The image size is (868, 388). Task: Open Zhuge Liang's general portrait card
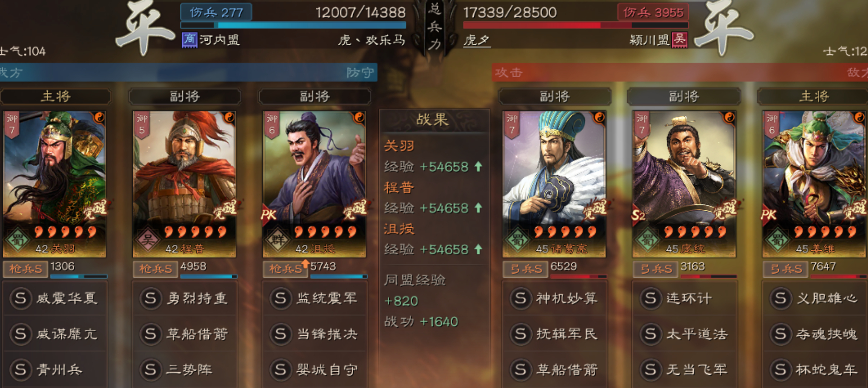pyautogui.click(x=554, y=184)
